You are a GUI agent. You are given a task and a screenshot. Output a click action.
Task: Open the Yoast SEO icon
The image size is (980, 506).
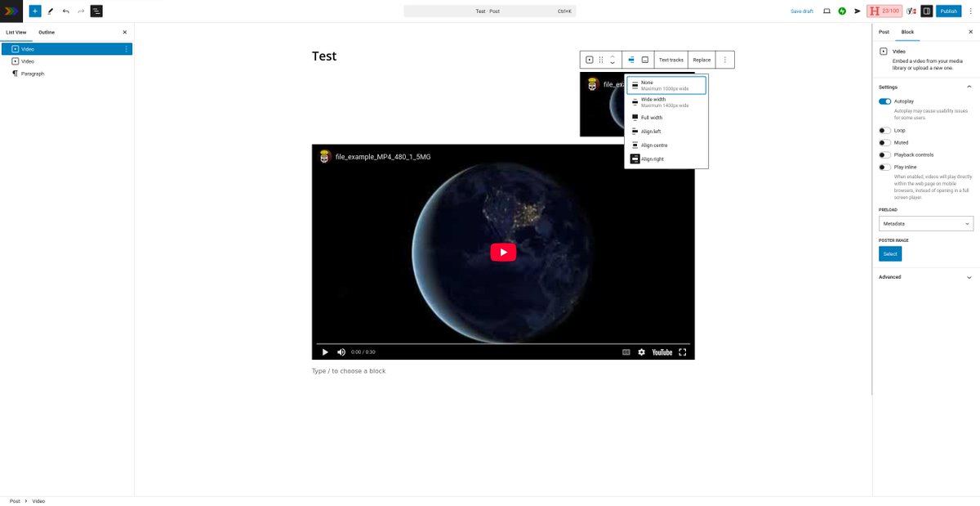(x=911, y=11)
